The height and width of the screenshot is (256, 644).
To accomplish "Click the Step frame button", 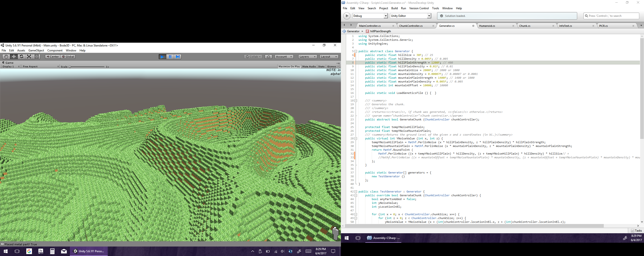I will click(178, 57).
